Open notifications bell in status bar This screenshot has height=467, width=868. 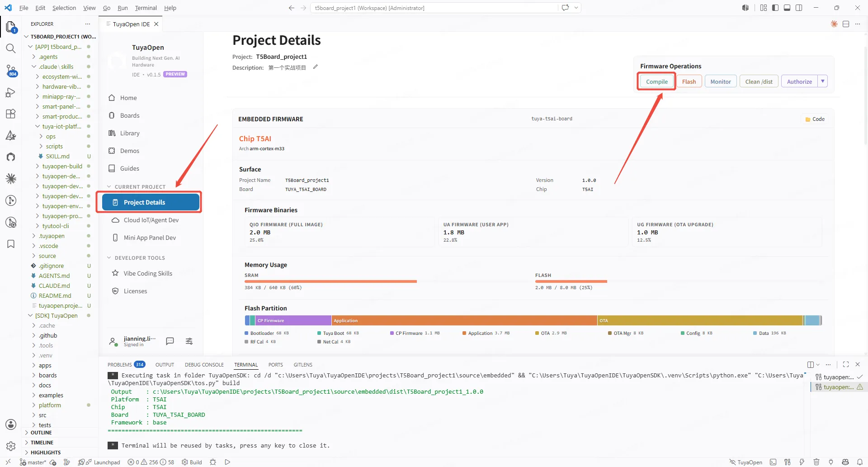860,462
